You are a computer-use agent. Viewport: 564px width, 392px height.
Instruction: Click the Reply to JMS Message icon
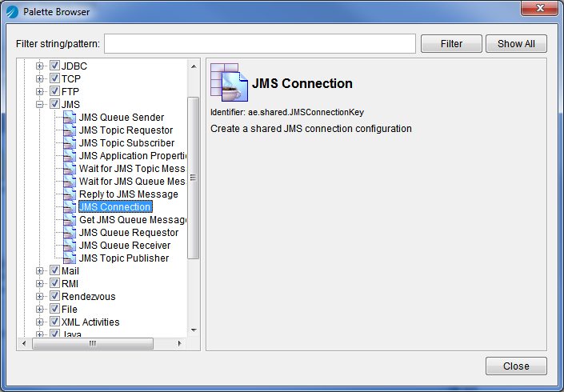point(70,194)
